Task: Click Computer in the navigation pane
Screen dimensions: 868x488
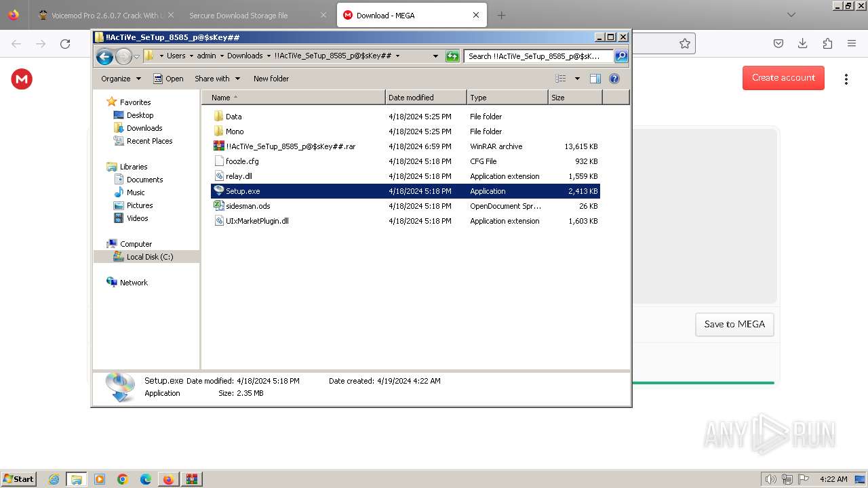Action: tap(136, 244)
